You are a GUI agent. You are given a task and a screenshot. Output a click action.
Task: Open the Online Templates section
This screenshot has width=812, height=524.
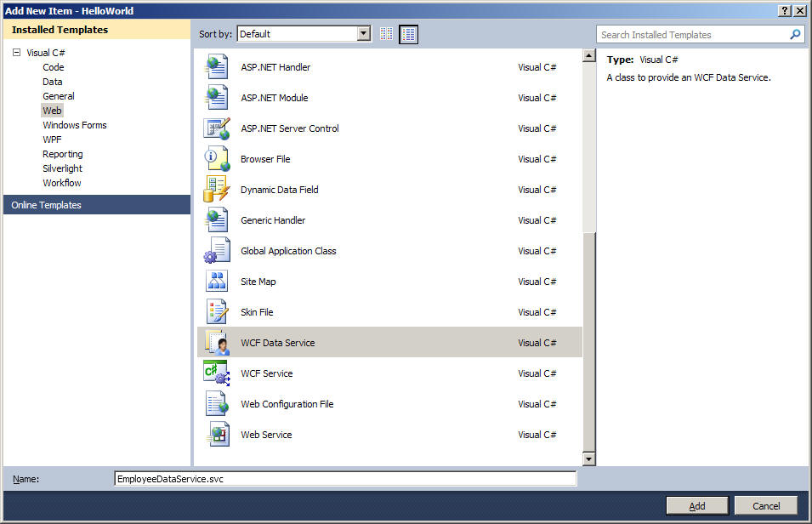97,205
